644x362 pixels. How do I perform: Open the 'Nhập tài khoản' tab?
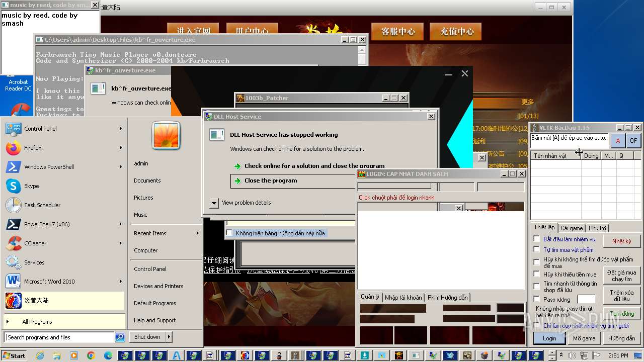(404, 298)
